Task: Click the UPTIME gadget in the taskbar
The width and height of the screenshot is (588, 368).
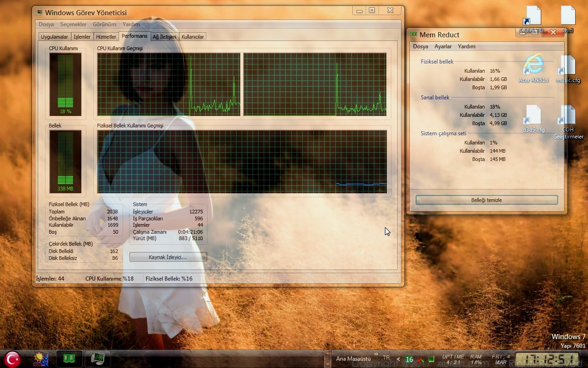Action: coord(453,359)
